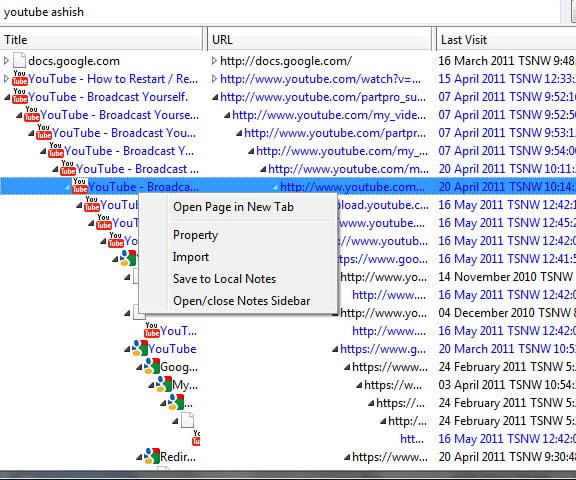Image resolution: width=576 pixels, height=480 pixels.
Task: Sort by the URL column header
Action: [320, 40]
